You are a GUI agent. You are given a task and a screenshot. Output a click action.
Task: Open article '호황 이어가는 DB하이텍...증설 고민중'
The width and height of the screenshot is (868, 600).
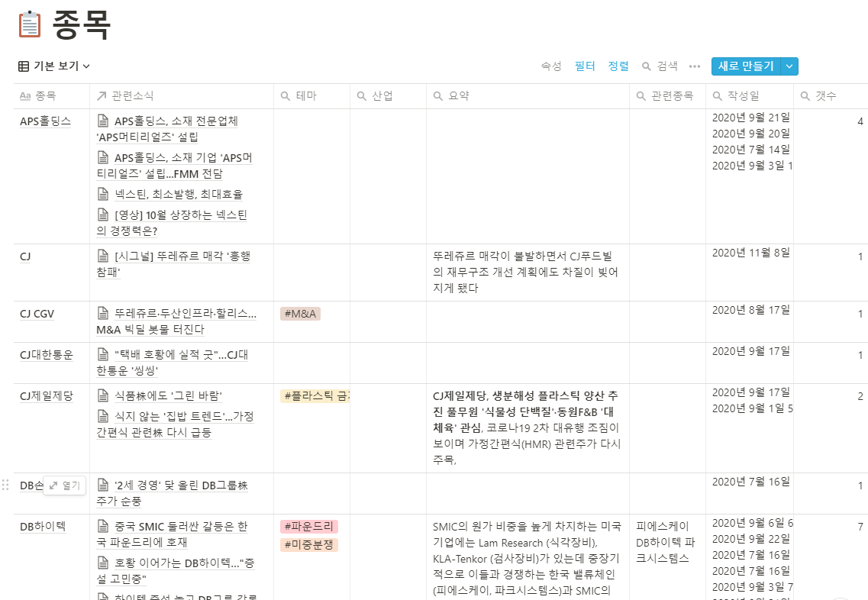176,571
